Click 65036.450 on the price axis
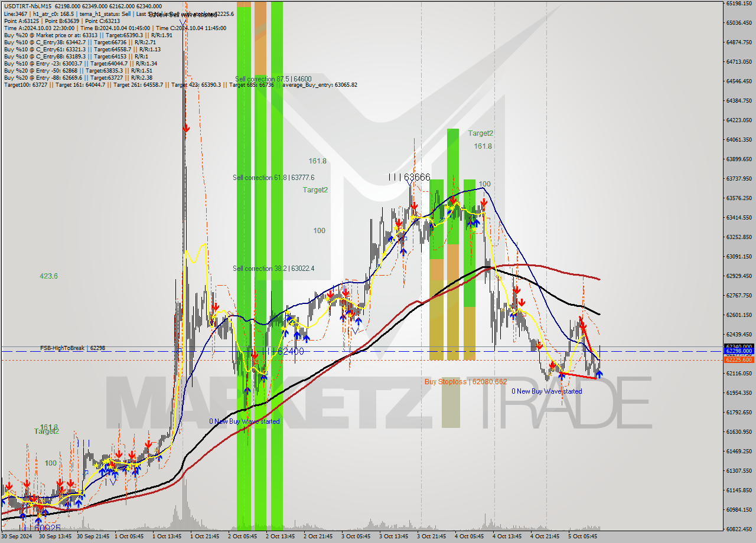This screenshot has height=543, width=756. point(739,23)
